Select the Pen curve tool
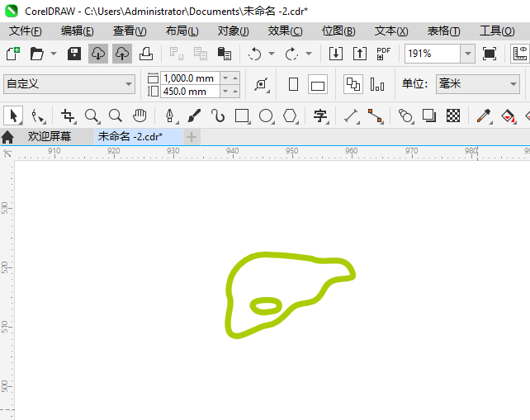 (x=170, y=116)
